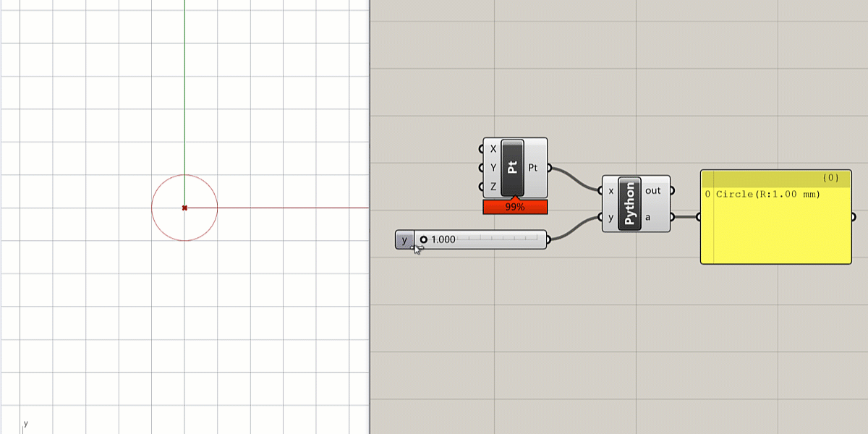The width and height of the screenshot is (868, 434).
Task: Click the yellow panel's input grip
Action: point(699,217)
